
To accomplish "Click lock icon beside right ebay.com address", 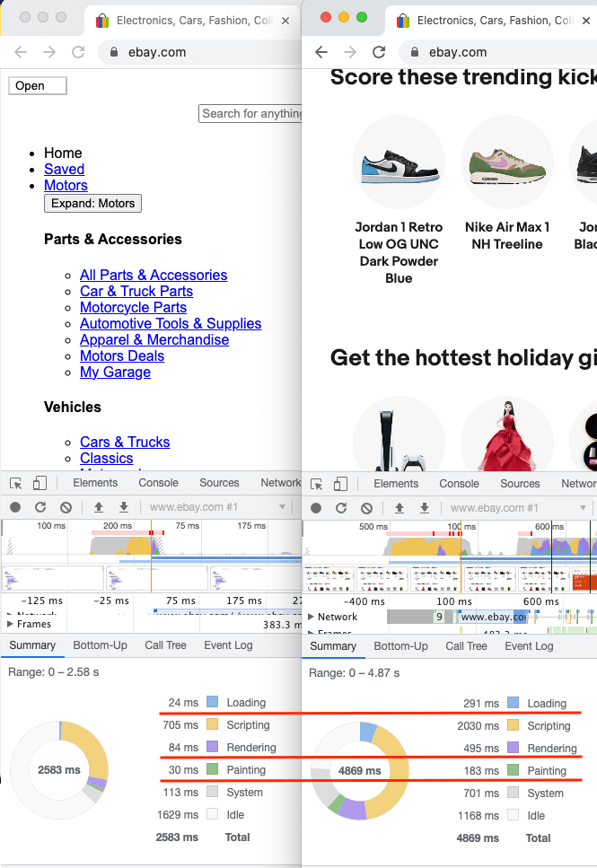I will click(415, 52).
